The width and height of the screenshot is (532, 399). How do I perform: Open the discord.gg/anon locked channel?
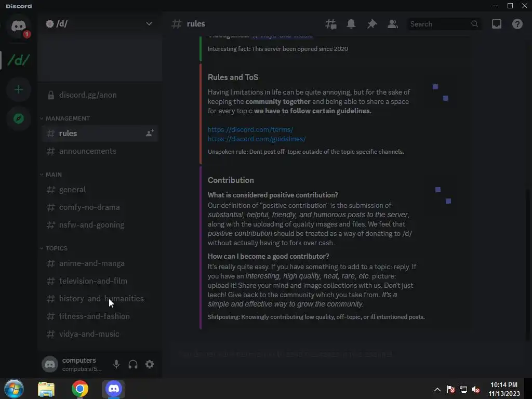[100, 95]
